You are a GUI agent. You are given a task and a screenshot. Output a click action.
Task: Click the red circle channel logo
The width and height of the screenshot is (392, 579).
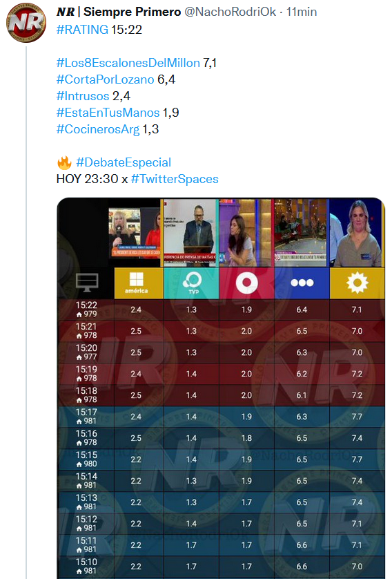pyautogui.click(x=246, y=283)
